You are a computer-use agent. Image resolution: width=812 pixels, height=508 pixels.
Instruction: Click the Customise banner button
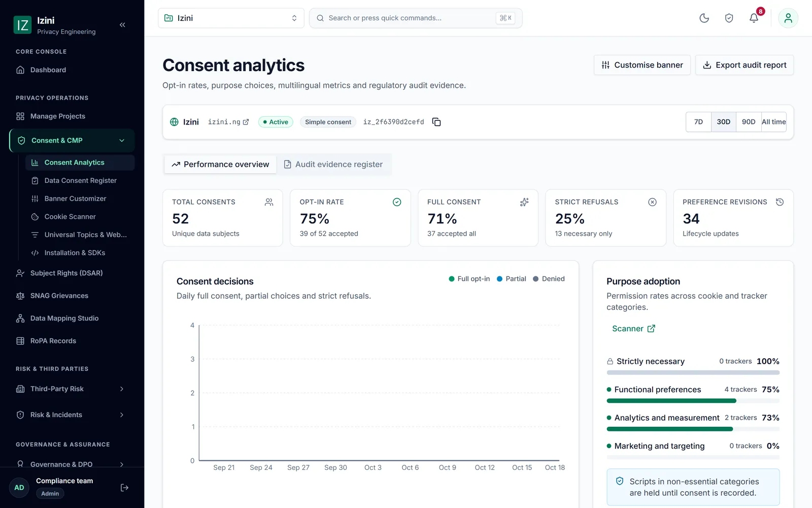click(642, 65)
